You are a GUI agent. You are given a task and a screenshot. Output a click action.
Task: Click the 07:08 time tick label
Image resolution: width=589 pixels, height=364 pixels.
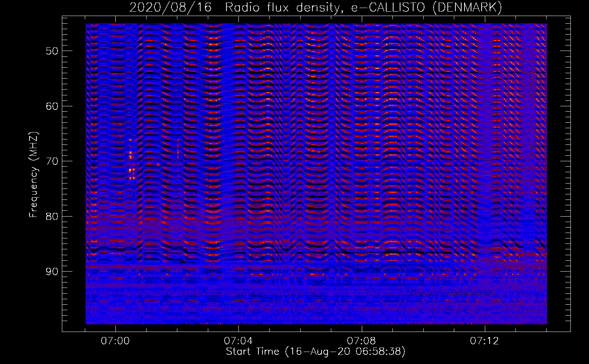[x=362, y=341]
